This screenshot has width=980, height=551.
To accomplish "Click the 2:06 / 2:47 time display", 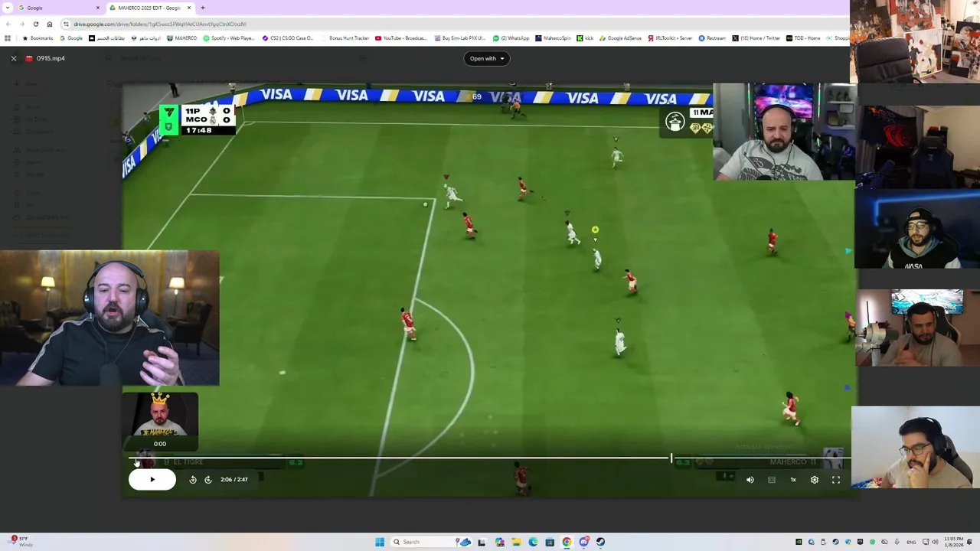I will 234,480.
